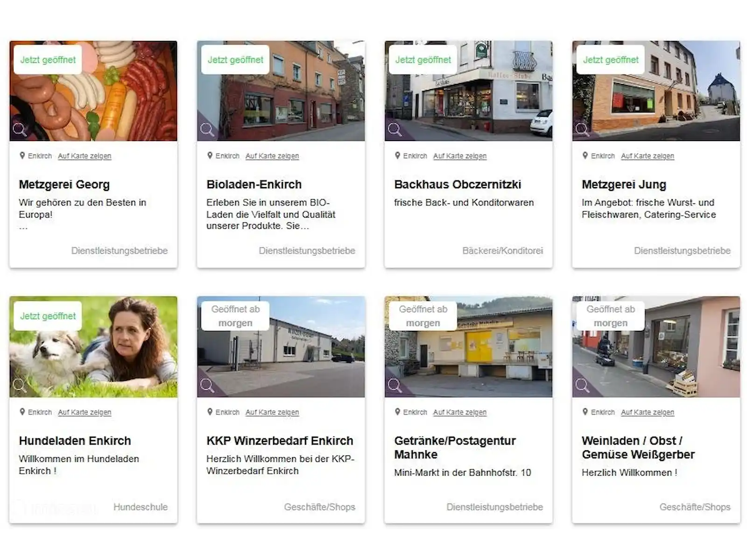
Task: Click location pin icon in Weinladen Weißgerber card
Action: pyautogui.click(x=585, y=412)
